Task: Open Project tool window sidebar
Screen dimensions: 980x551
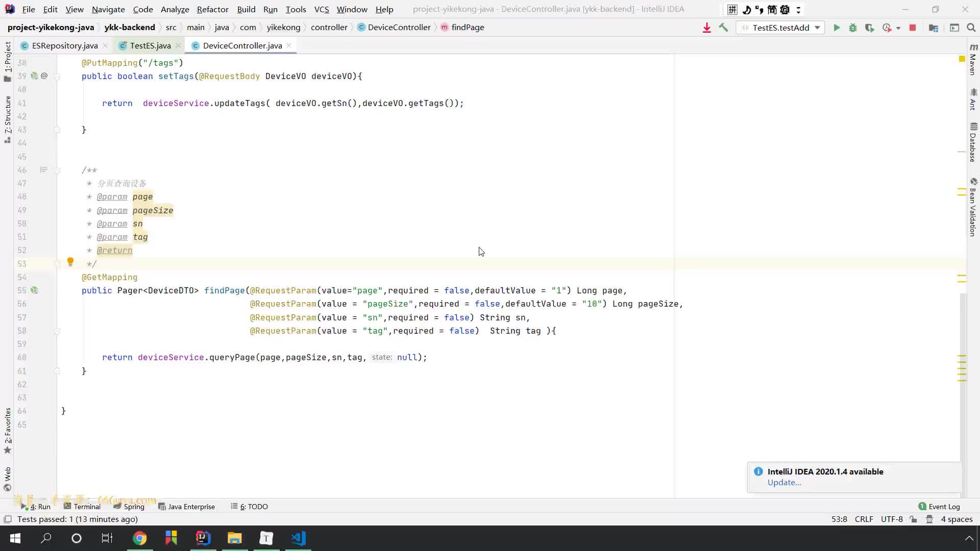Action: [x=8, y=61]
